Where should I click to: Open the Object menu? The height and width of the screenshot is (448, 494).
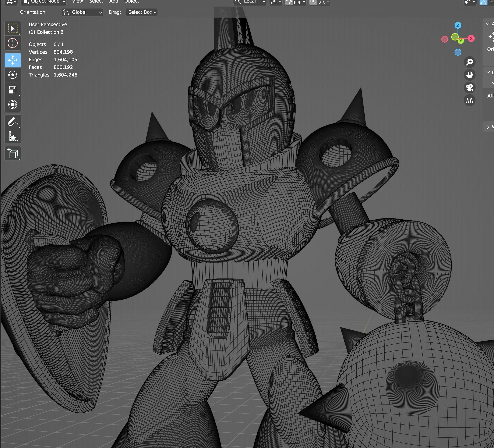tap(132, 2)
